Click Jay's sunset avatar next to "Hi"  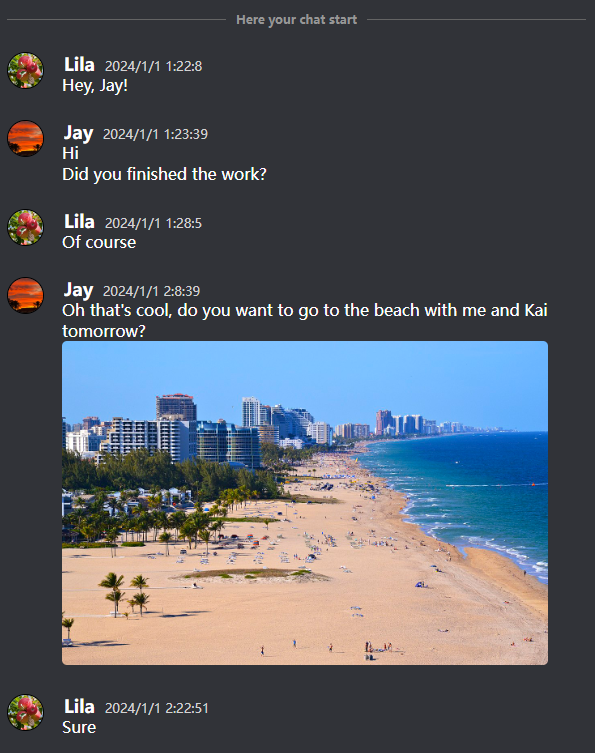tap(25, 139)
